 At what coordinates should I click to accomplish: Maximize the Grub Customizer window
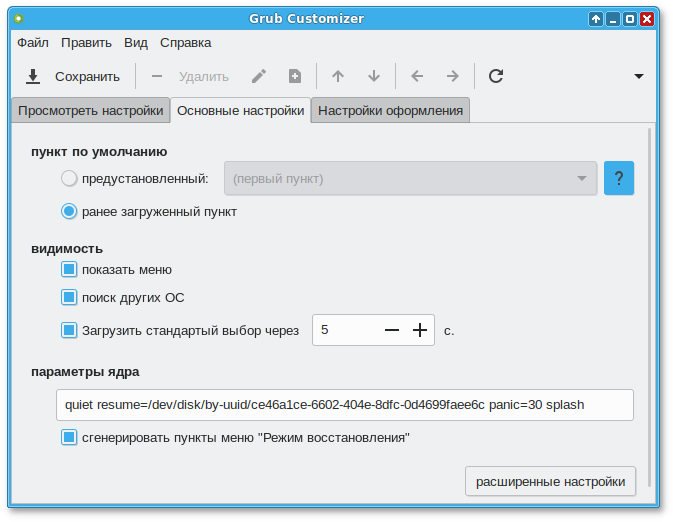pyautogui.click(x=630, y=19)
